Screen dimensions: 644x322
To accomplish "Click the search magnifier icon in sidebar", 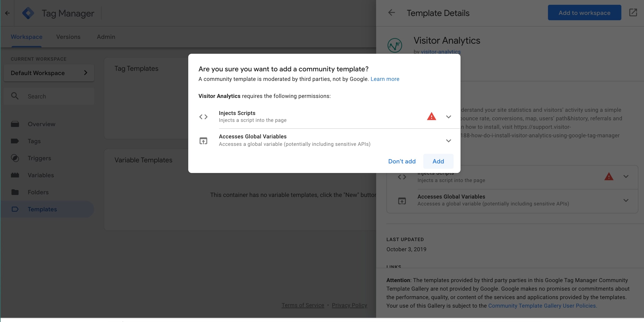I will point(15,96).
